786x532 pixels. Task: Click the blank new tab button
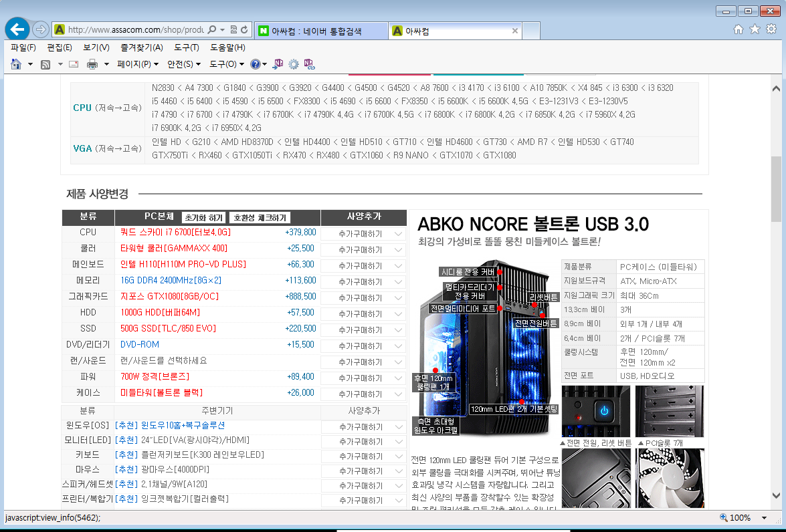[x=531, y=31]
